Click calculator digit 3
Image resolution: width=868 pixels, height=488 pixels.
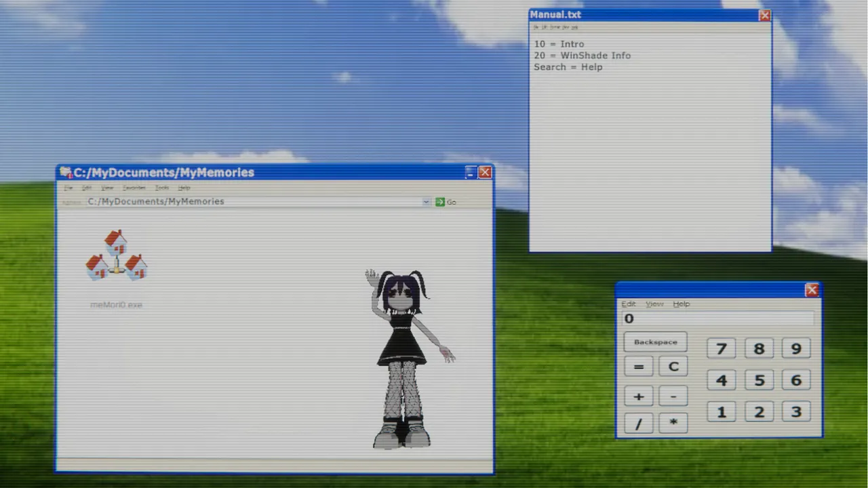796,411
